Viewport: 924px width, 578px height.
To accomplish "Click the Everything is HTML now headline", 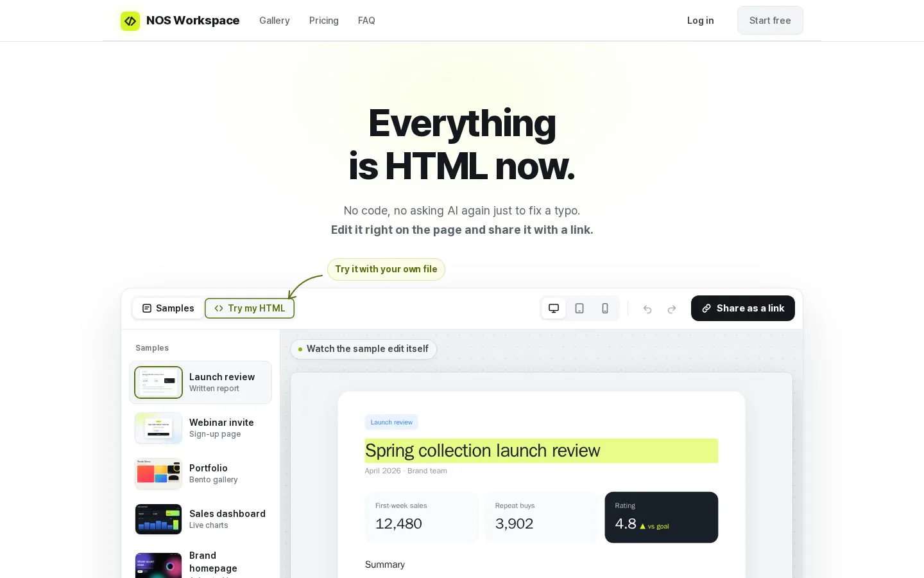I will (x=462, y=144).
